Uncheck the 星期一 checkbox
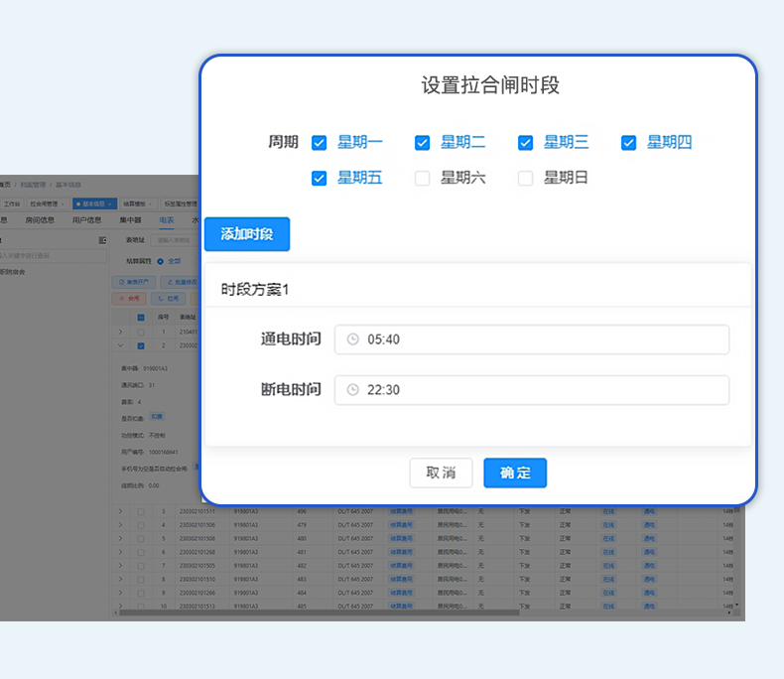Image resolution: width=784 pixels, height=679 pixels. click(319, 143)
